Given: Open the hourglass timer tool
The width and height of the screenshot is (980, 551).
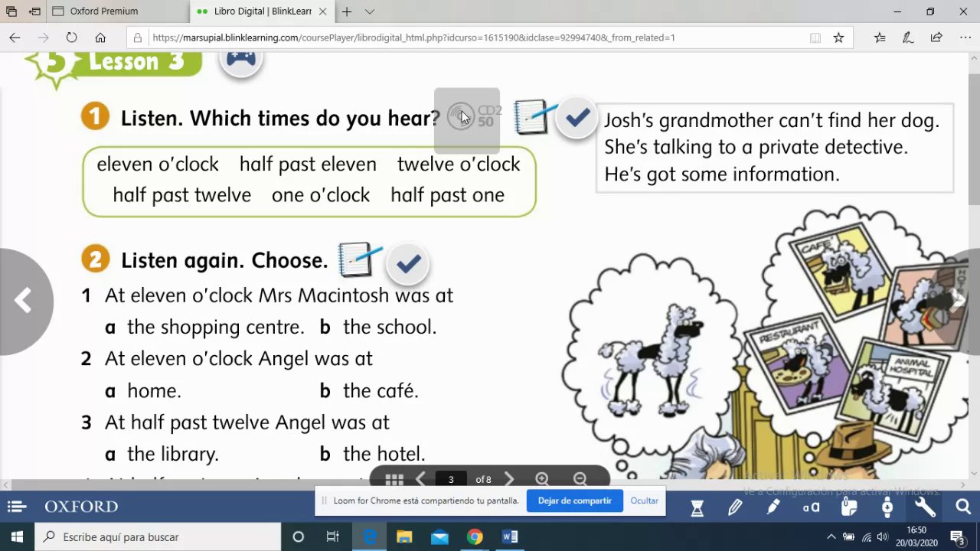Looking at the screenshot, I should pyautogui.click(x=697, y=507).
